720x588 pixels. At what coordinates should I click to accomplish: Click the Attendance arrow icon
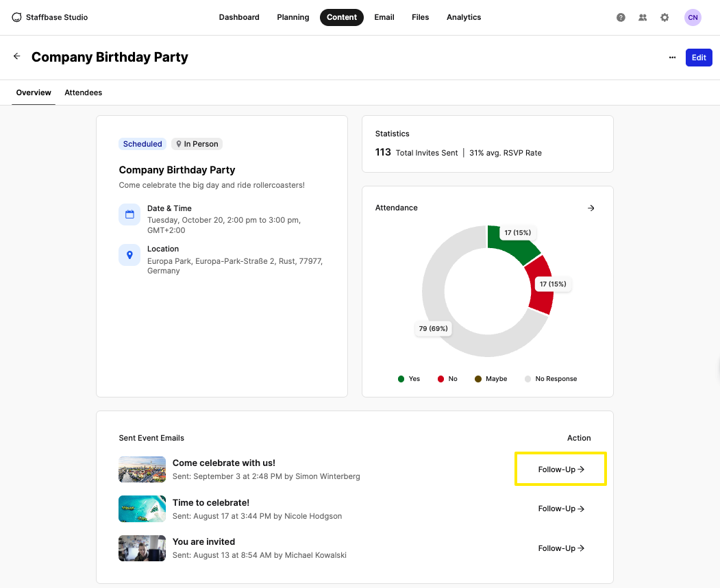coord(591,208)
